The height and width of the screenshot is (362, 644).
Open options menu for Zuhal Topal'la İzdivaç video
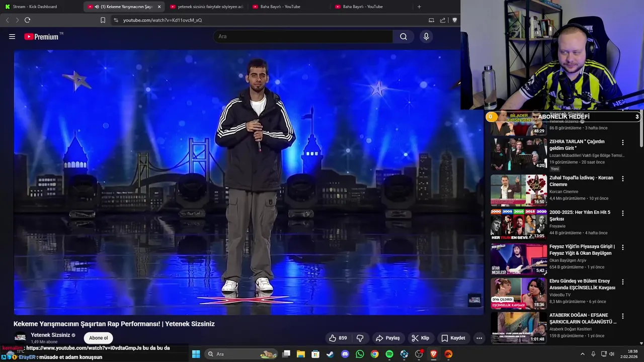click(623, 178)
